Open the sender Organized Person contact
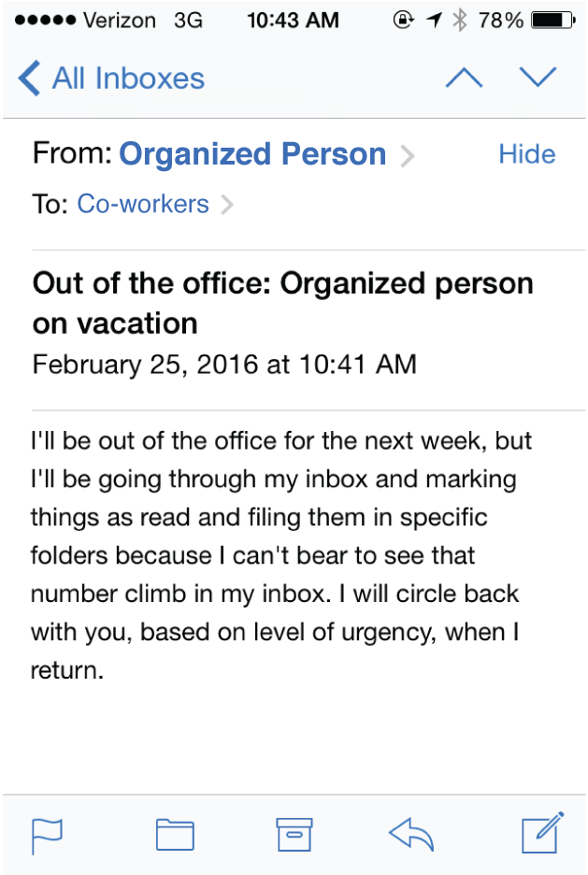 (x=252, y=154)
